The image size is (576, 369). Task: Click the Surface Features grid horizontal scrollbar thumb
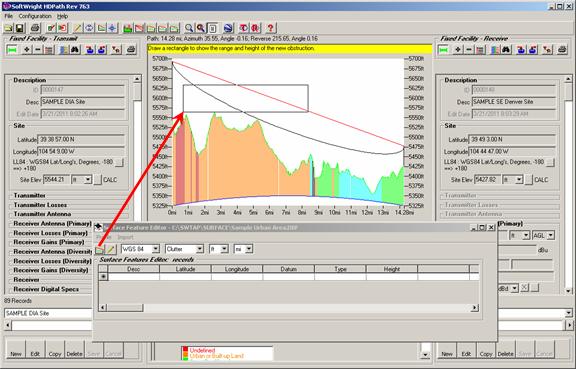point(125,308)
